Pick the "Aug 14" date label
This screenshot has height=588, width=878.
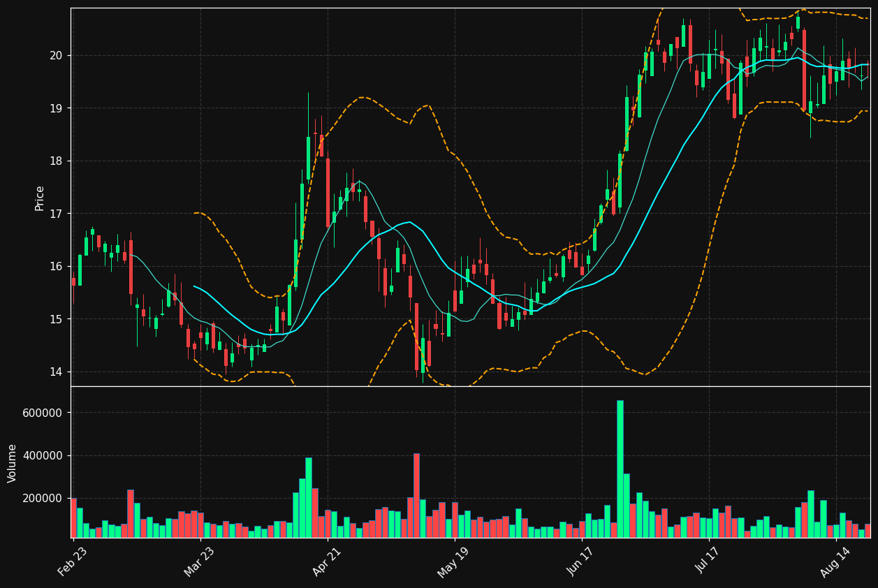(835, 561)
